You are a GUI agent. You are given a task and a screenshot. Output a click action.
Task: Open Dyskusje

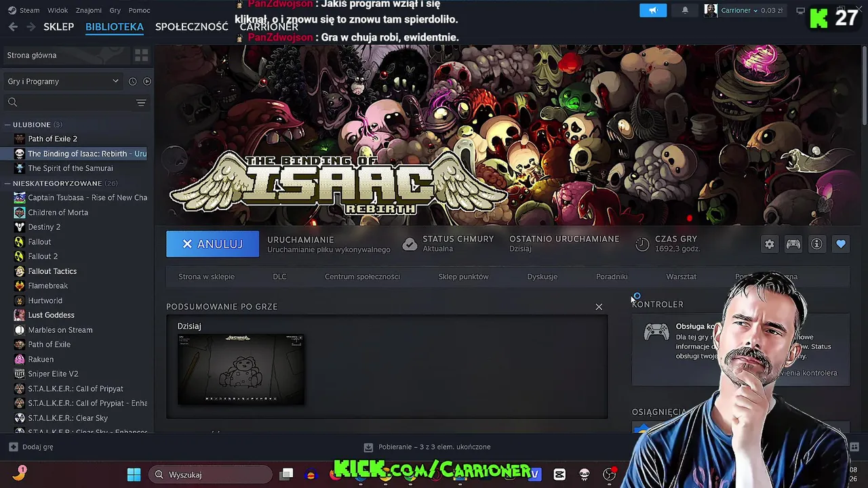click(x=542, y=277)
